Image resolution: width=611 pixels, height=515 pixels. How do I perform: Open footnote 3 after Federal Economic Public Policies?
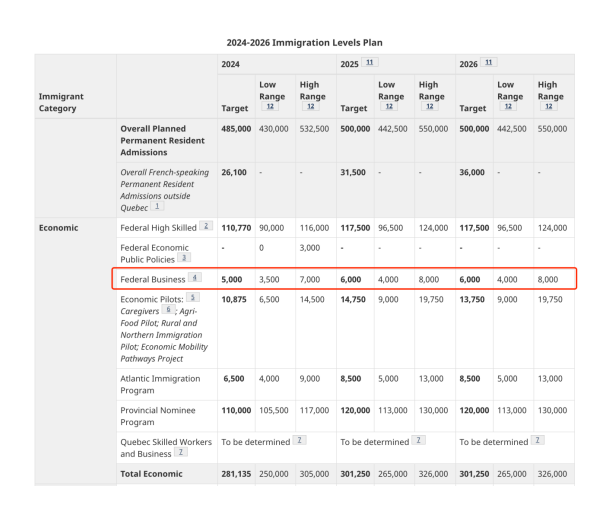[x=184, y=258]
